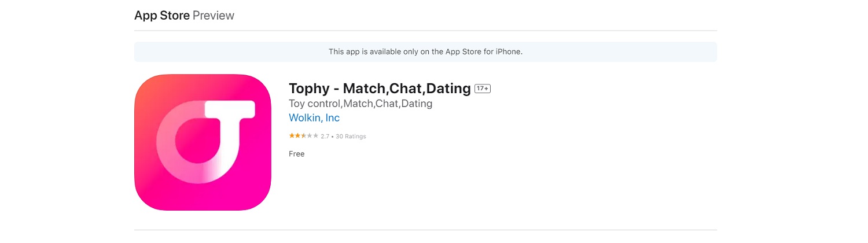Open the Wolkin, Inc developer link
Screen dimensions: 868x243
click(314, 118)
